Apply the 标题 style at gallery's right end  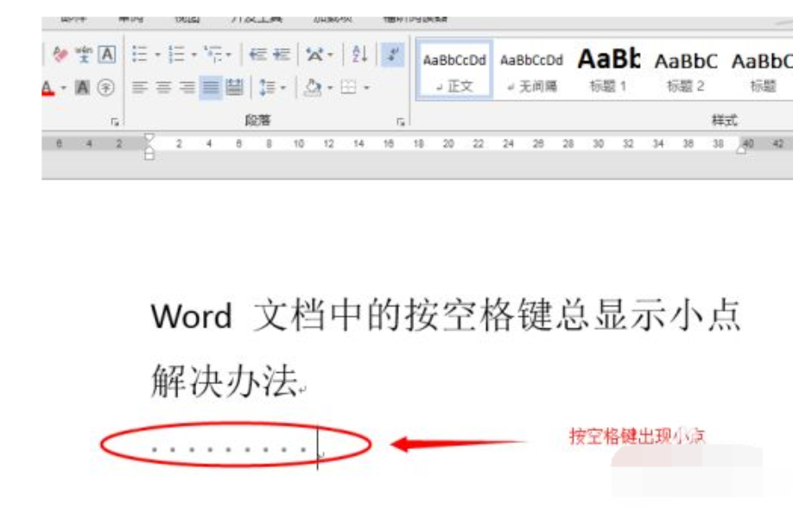coord(762,70)
